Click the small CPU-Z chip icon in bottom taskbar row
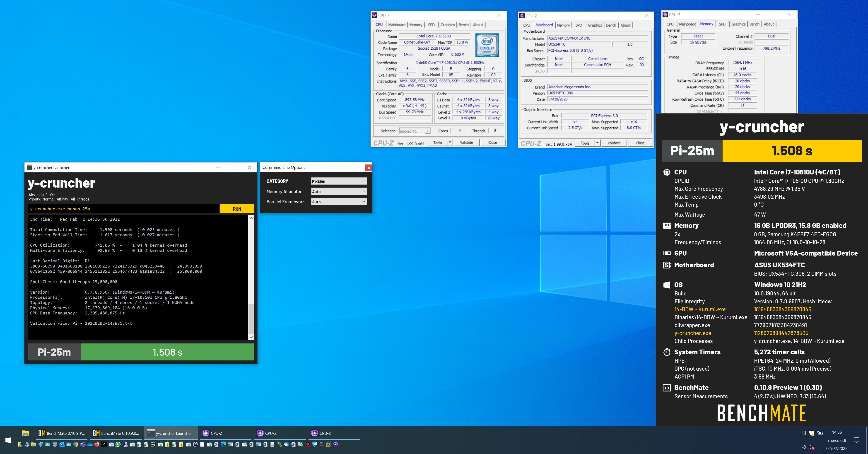The height and width of the screenshot is (454, 868). tap(336, 444)
